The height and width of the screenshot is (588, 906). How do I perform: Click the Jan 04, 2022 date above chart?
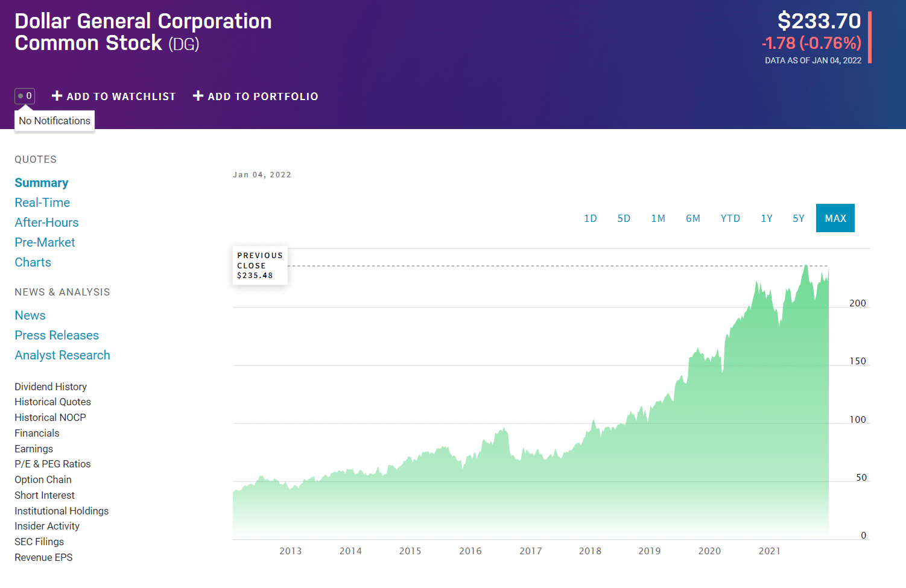262,175
